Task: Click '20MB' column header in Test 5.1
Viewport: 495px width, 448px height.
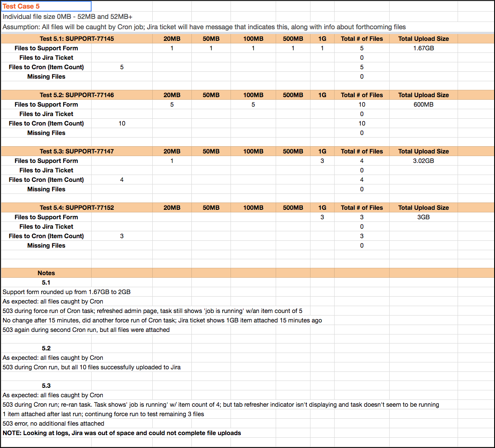Action: (172, 39)
